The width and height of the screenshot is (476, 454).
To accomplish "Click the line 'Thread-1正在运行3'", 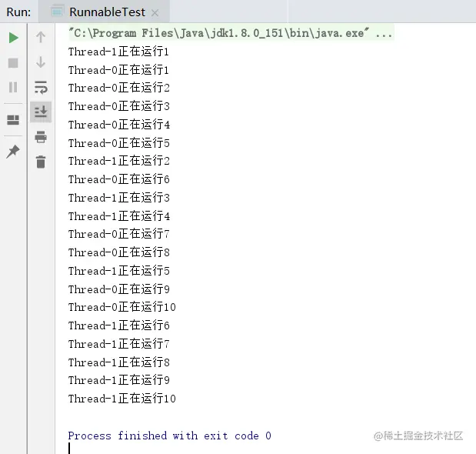I will point(118,198).
